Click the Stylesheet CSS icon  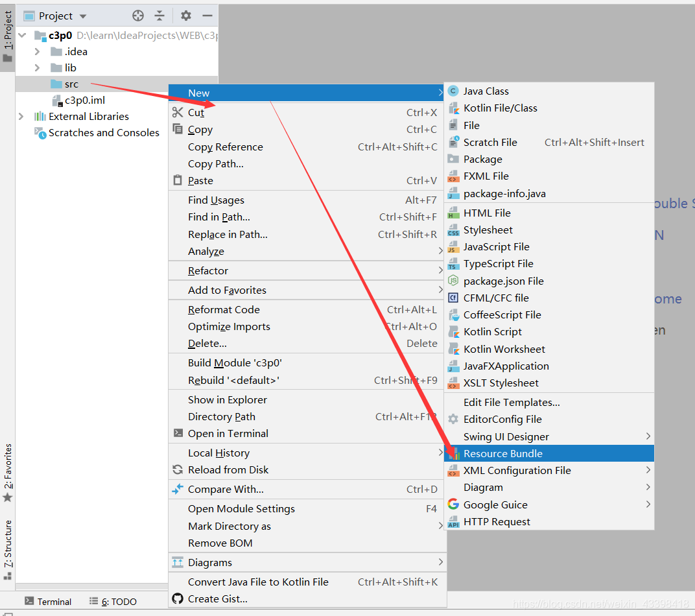(453, 230)
